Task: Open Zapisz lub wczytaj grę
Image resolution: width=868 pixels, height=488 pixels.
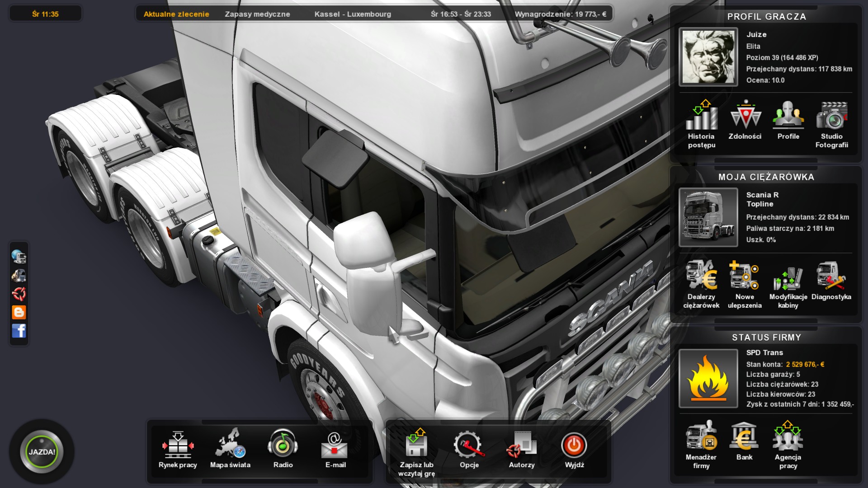Action: point(416,443)
